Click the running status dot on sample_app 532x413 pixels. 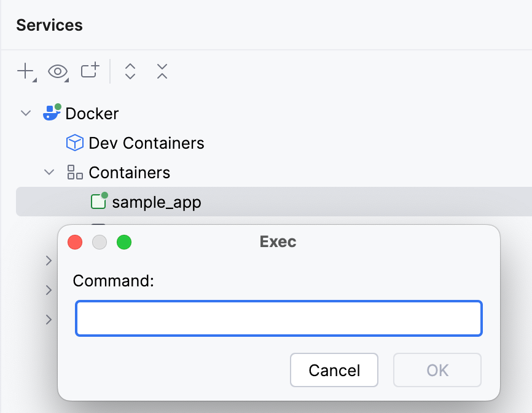click(x=104, y=197)
